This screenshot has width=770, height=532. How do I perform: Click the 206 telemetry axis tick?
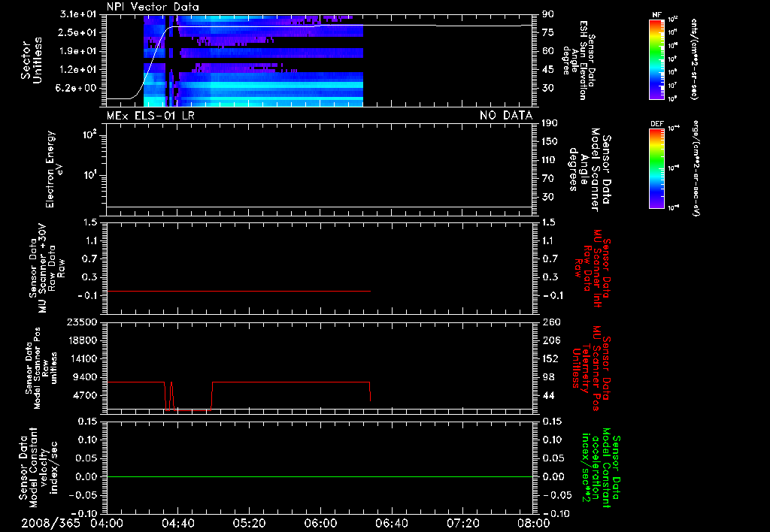click(550, 340)
